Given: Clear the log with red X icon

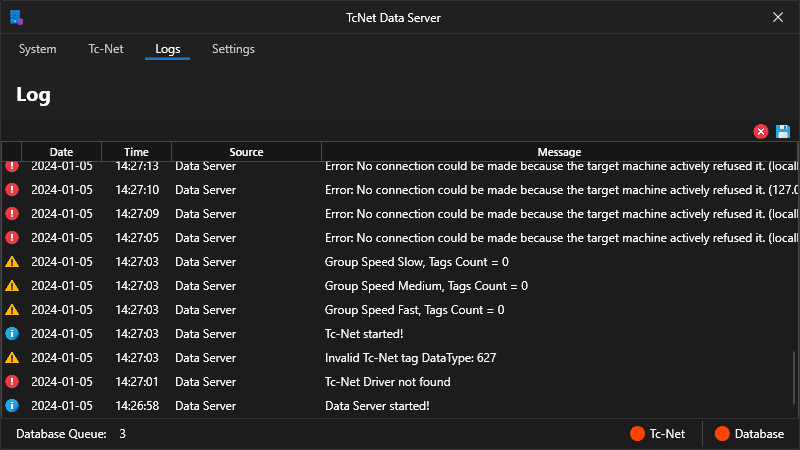Looking at the screenshot, I should (x=761, y=132).
